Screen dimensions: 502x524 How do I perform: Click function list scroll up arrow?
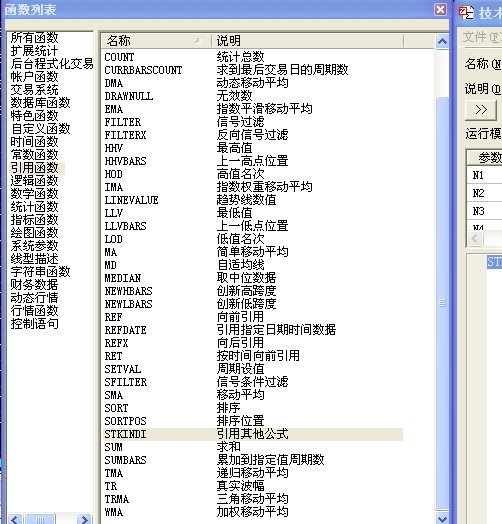coord(442,41)
